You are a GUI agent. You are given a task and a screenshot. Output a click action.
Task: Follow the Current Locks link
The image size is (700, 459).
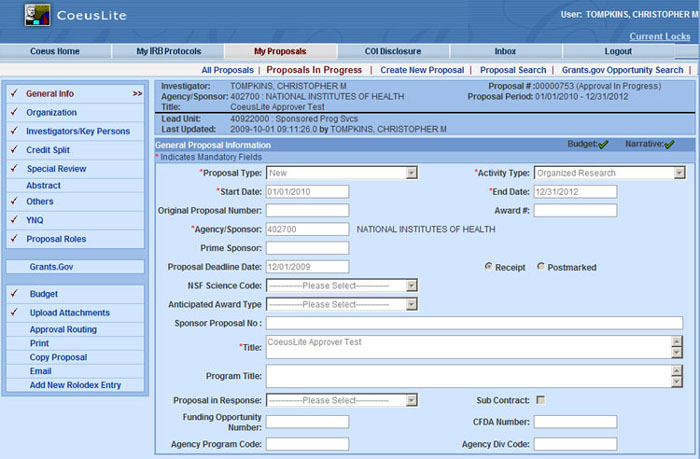pos(659,36)
